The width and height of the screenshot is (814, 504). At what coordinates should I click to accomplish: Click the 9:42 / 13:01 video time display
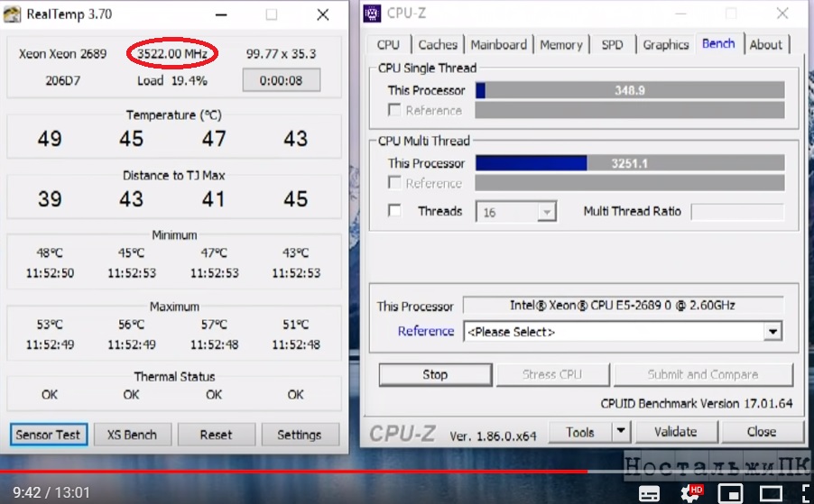point(51,492)
